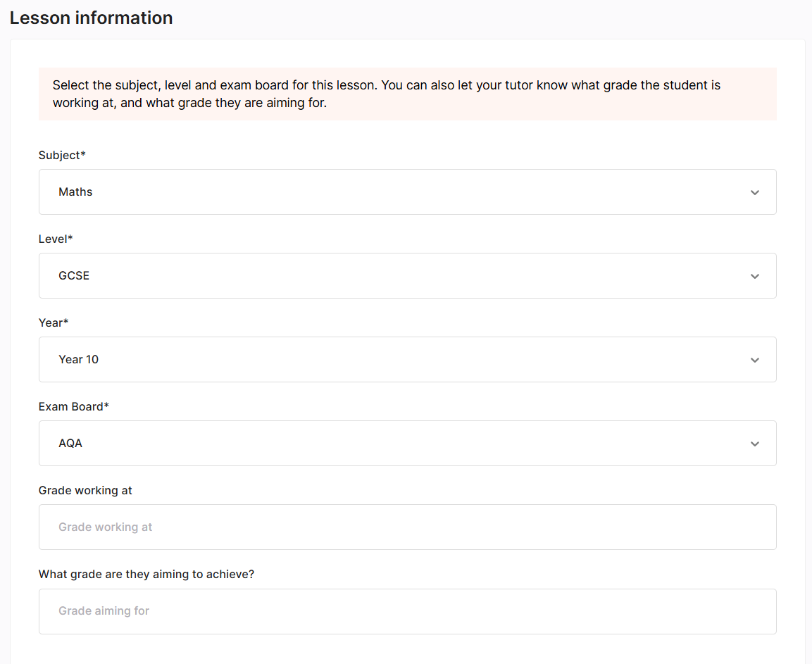The width and height of the screenshot is (812, 664).
Task: Click the Level field chevron arrow
Action: click(754, 276)
